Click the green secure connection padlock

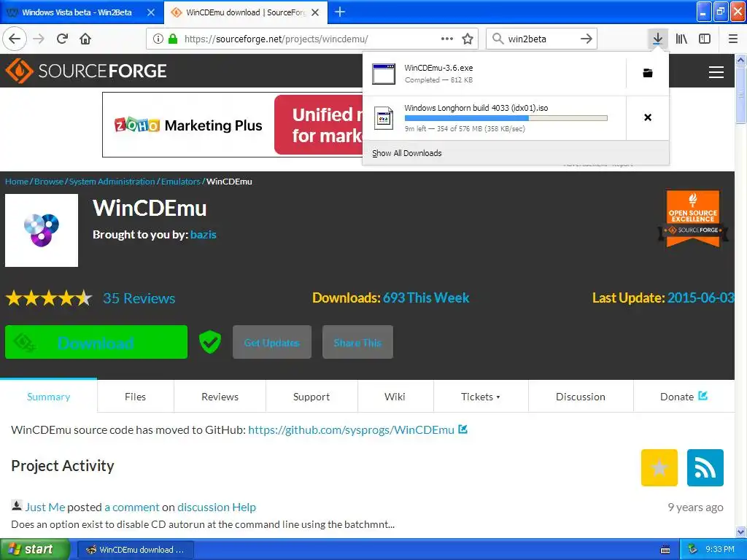point(173,39)
